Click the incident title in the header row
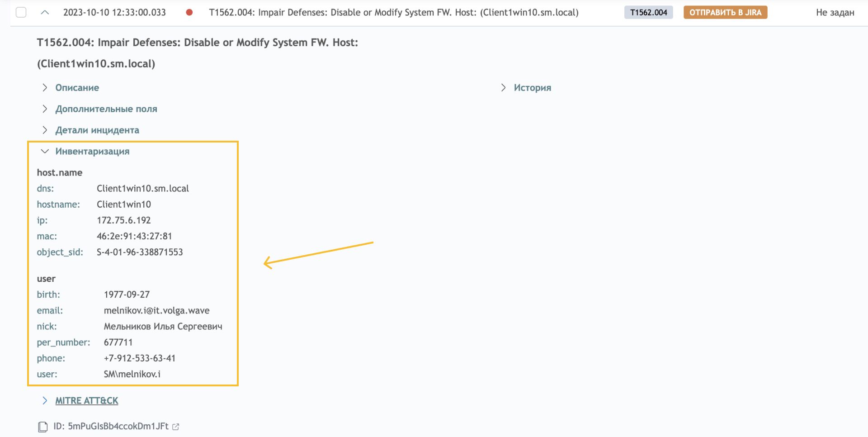 (394, 12)
